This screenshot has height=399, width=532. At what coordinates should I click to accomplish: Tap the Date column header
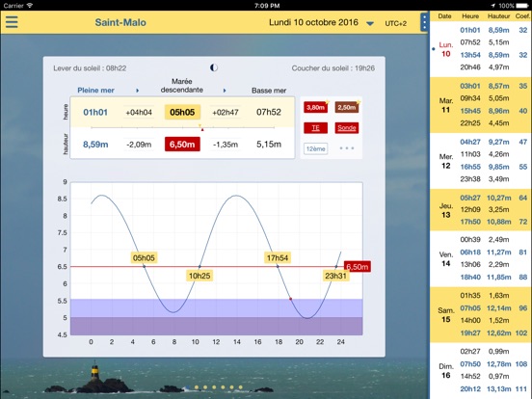click(x=444, y=16)
